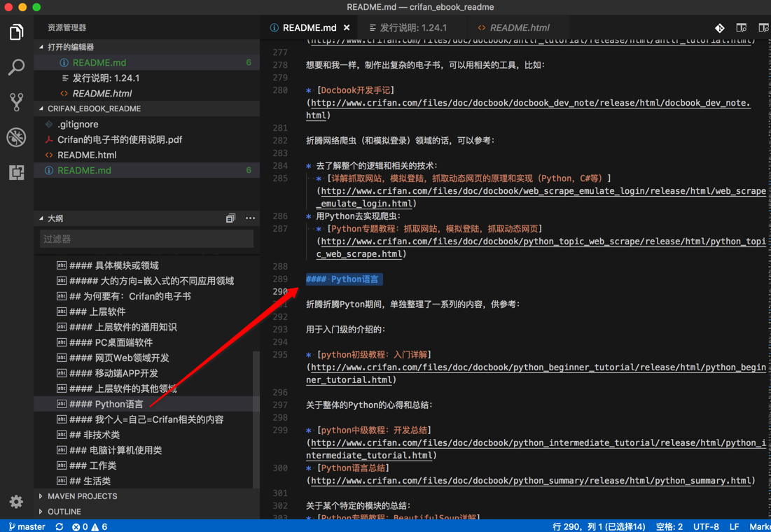
Task: Open the Debug view in activity bar
Action: 16,137
